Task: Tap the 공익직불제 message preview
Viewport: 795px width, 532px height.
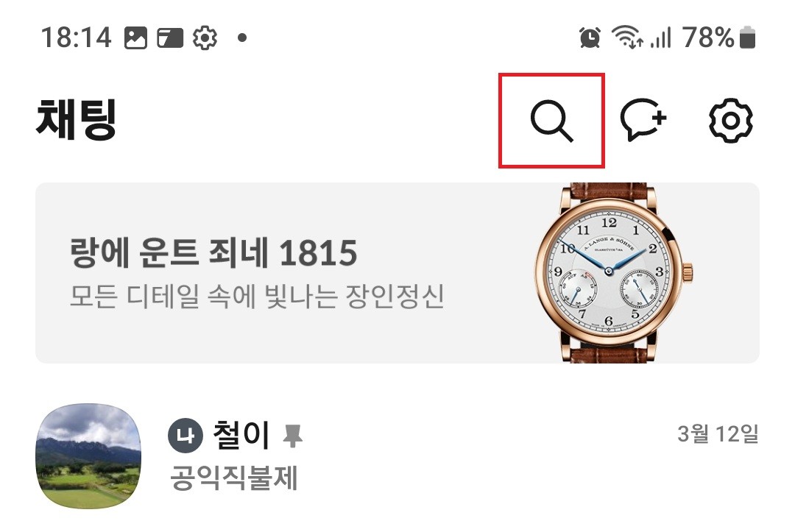Action: (x=234, y=478)
